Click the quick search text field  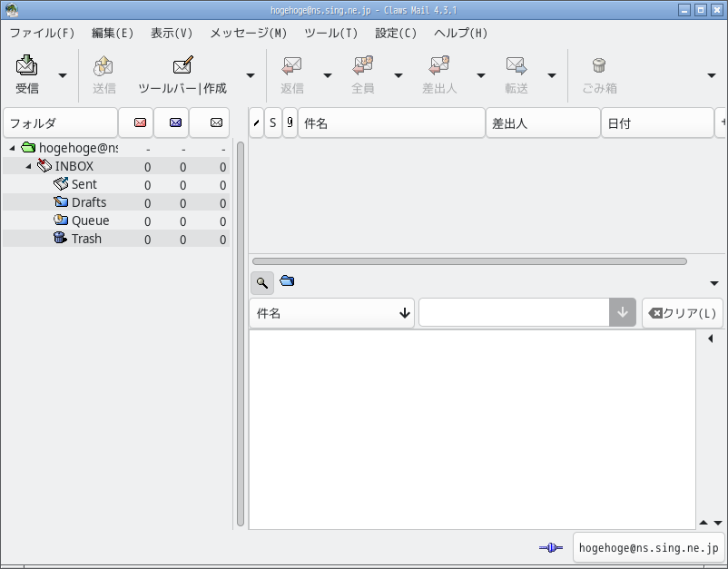click(514, 313)
